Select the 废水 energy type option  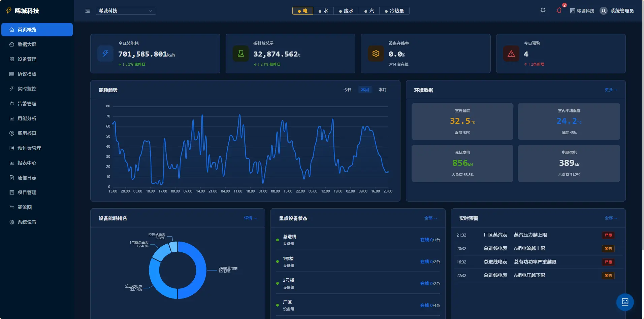[346, 11]
